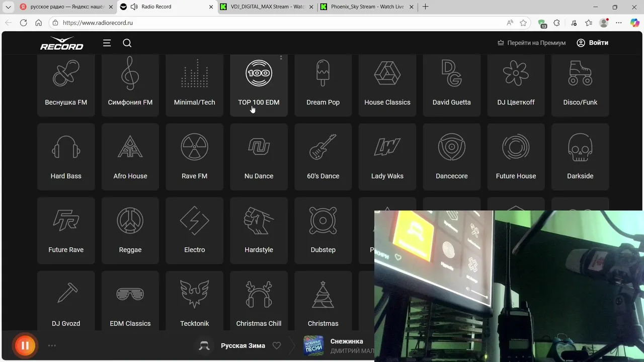
Task: Open the Future Rave station
Action: pos(66,231)
